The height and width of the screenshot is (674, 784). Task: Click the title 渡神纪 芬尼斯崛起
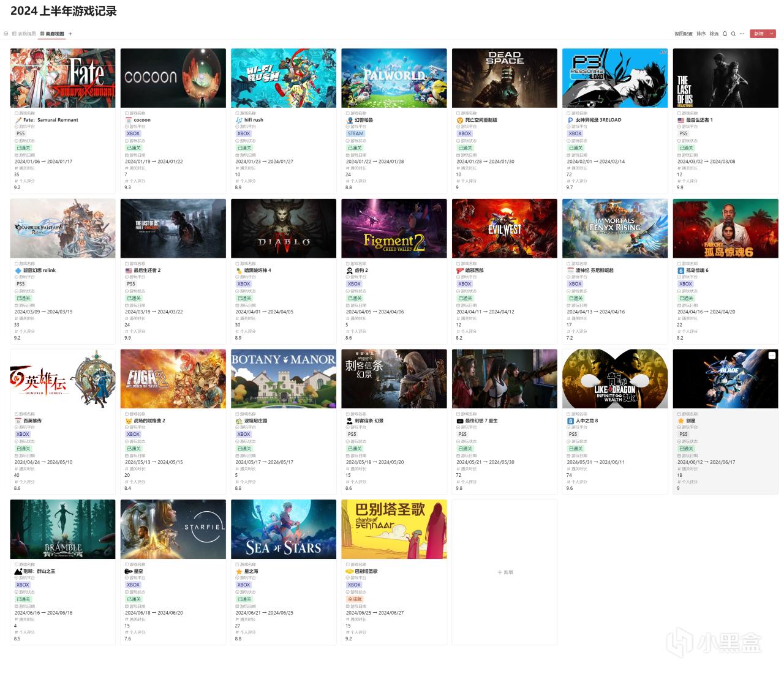click(594, 270)
